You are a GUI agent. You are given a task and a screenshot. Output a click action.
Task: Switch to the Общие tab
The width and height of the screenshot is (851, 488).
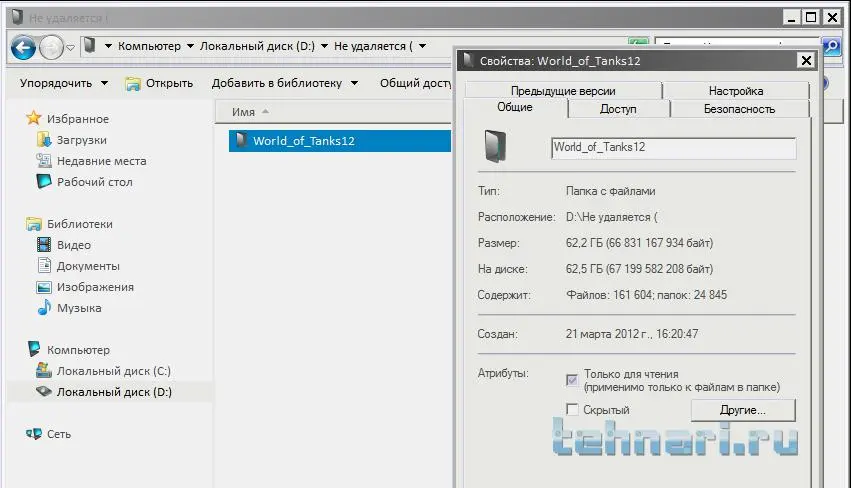coord(515,107)
